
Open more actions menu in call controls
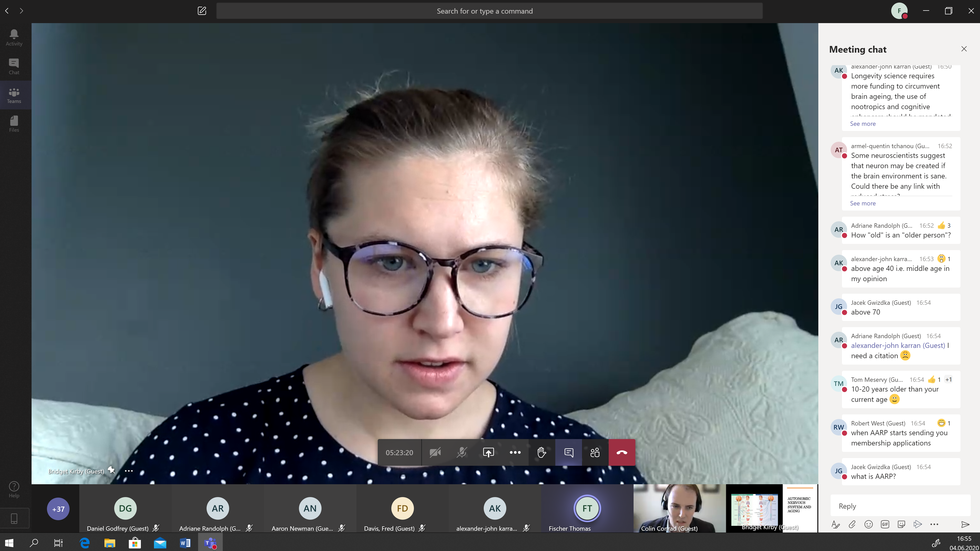pos(515,452)
